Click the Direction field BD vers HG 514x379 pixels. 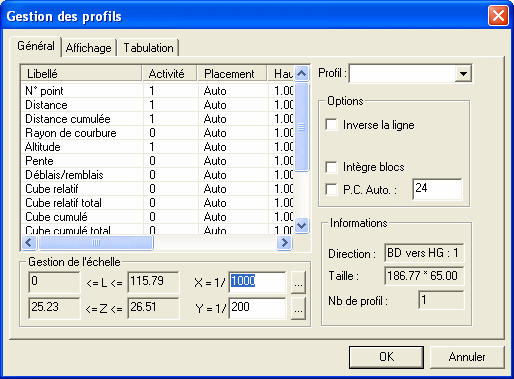coord(424,253)
